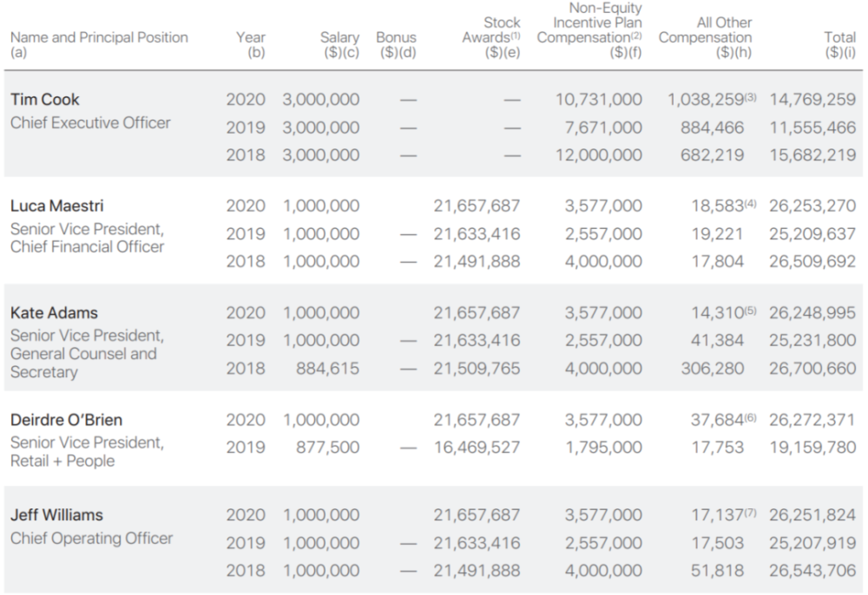Image resolution: width=868 pixels, height=595 pixels.
Task: Click the value "19,221"
Action: 717,234
